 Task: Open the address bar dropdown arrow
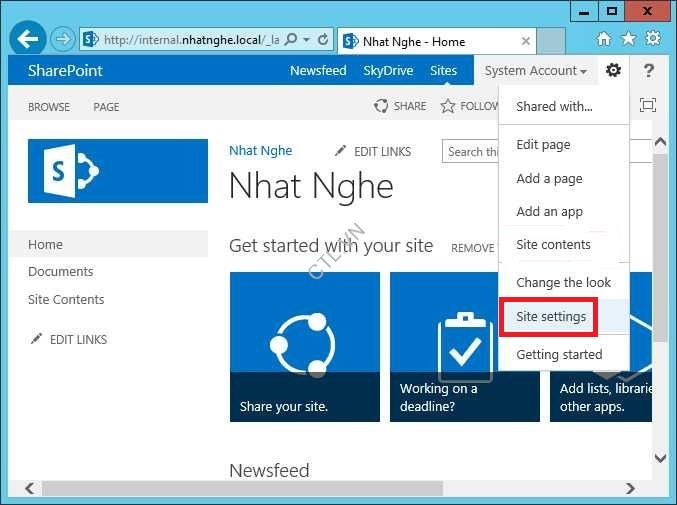click(307, 40)
